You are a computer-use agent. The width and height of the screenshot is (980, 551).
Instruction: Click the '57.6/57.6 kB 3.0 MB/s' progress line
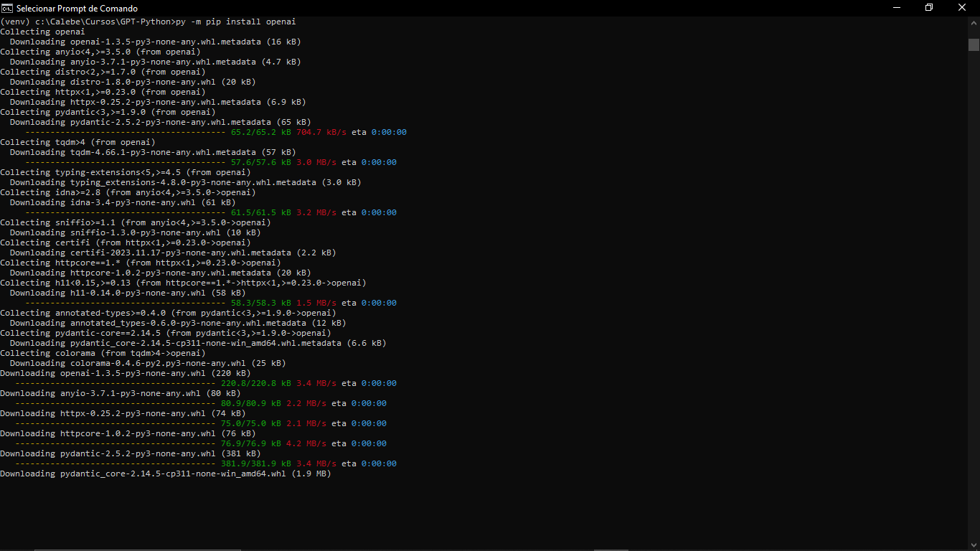211,162
